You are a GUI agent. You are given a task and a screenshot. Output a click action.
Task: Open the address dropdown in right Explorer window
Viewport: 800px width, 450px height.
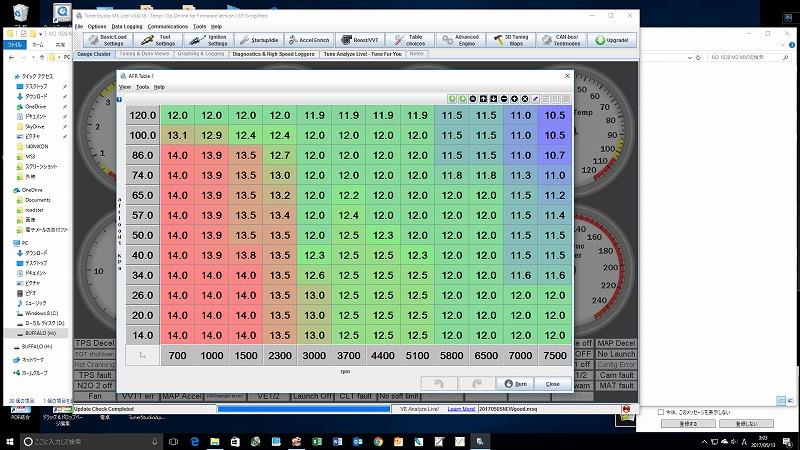click(690, 58)
